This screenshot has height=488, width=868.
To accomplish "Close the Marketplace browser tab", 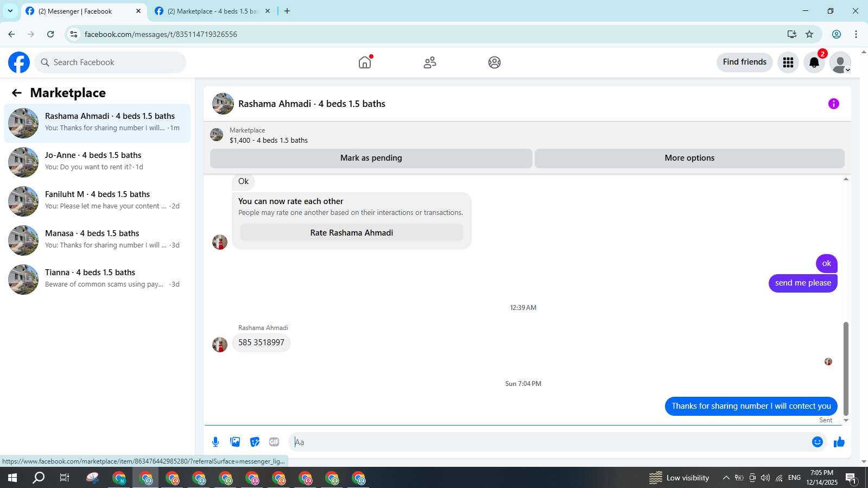I will pyautogui.click(x=268, y=11).
